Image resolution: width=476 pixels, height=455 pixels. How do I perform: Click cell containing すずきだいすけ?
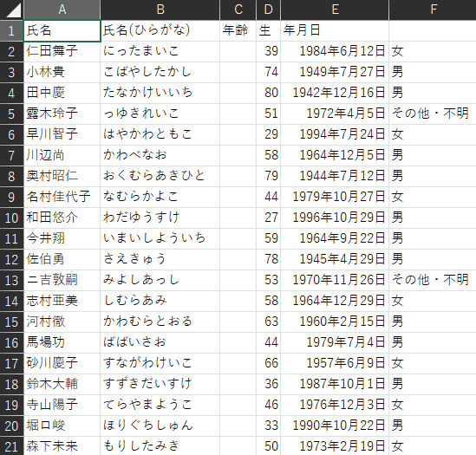click(x=160, y=384)
